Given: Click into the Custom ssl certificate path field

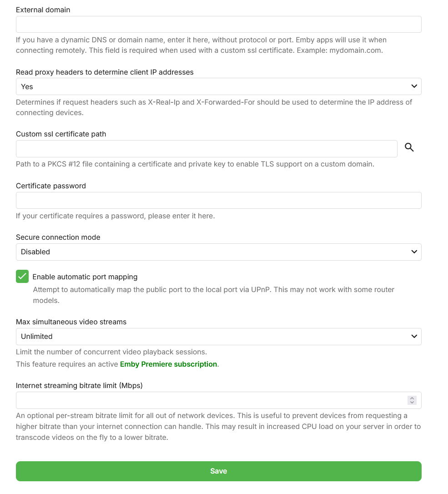Looking at the screenshot, I should point(206,149).
